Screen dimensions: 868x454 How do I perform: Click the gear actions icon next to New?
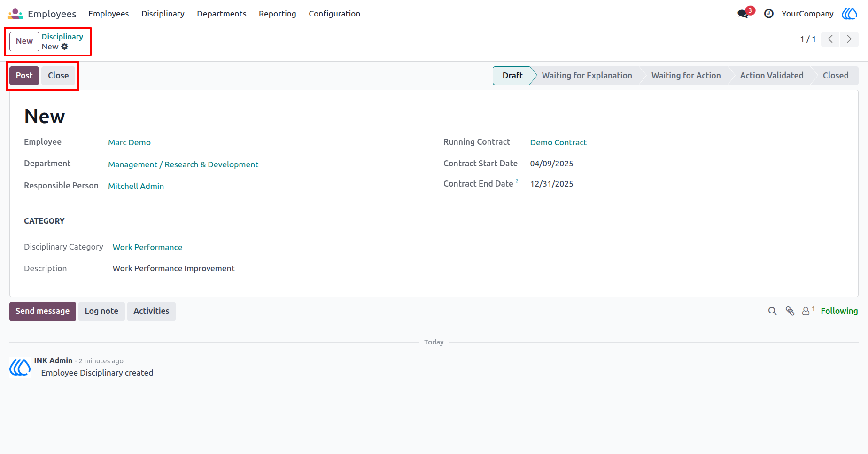pyautogui.click(x=65, y=47)
